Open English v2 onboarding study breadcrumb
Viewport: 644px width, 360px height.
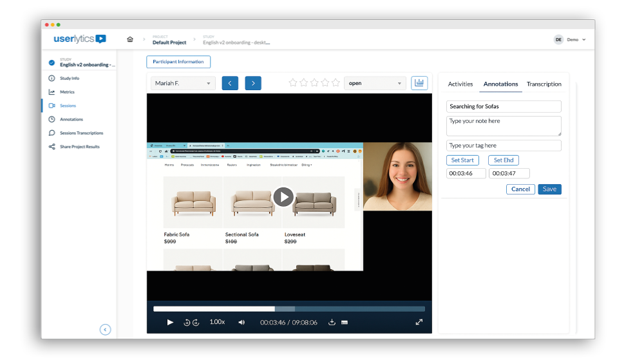pyautogui.click(x=236, y=43)
